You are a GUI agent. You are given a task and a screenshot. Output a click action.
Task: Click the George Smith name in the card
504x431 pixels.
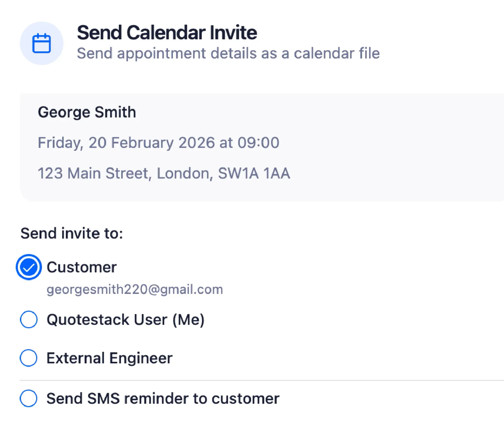tap(87, 112)
